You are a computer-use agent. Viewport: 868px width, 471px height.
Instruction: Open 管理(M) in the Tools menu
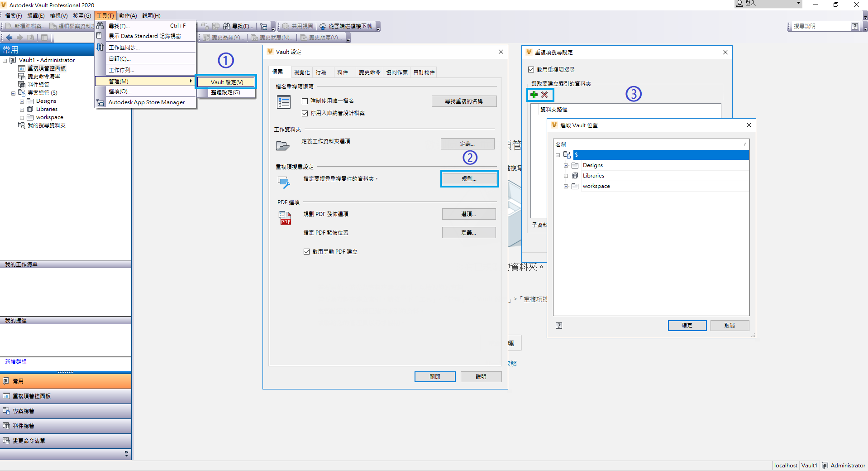click(x=145, y=82)
